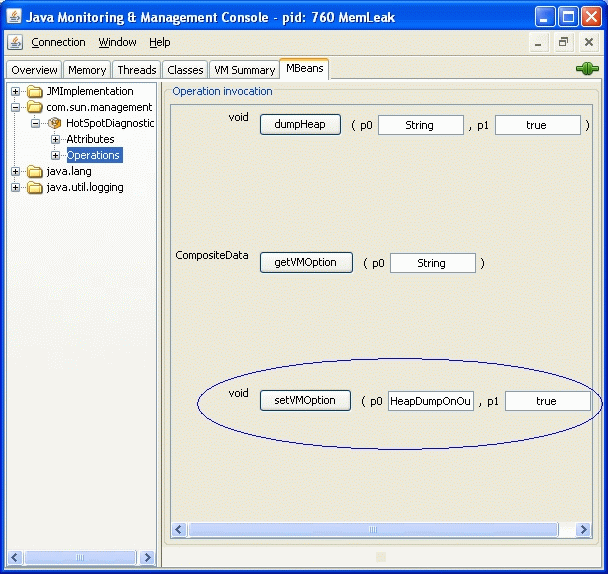Expand the Operations node
Viewport: 608px width, 574px height.
coord(55,155)
